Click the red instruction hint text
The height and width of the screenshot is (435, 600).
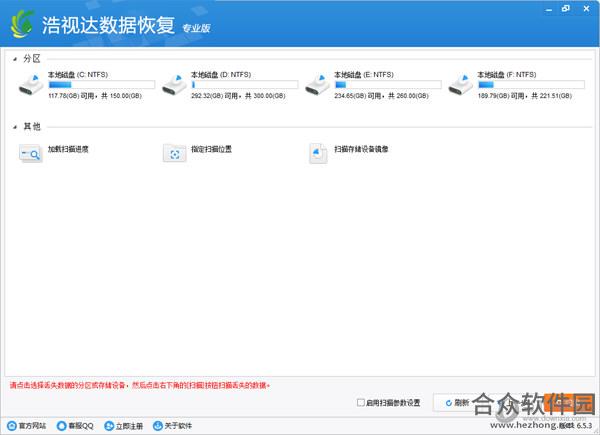[x=140, y=385]
